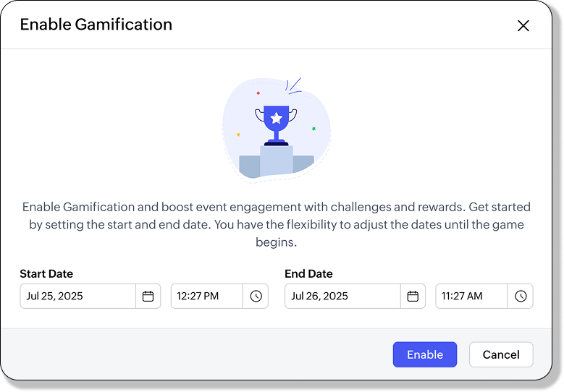Click the Jul 26, 2025 end date field
The width and height of the screenshot is (564, 392).
(342, 296)
